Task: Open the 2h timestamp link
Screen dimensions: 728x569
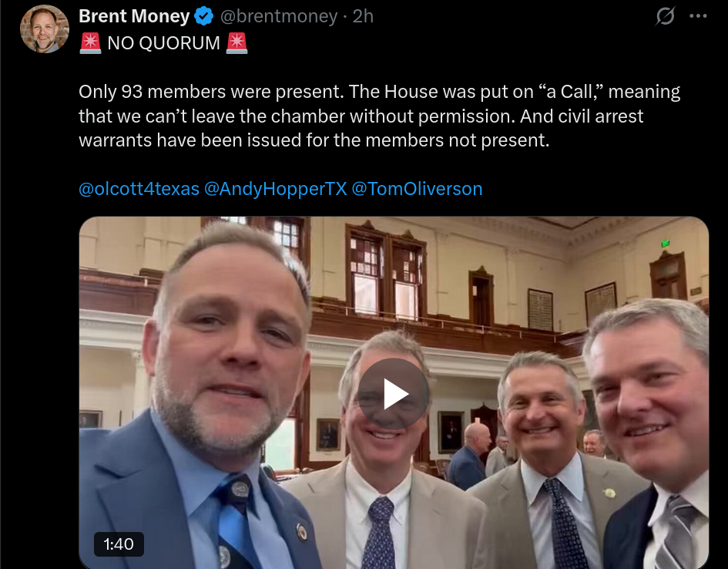Action: (x=363, y=17)
